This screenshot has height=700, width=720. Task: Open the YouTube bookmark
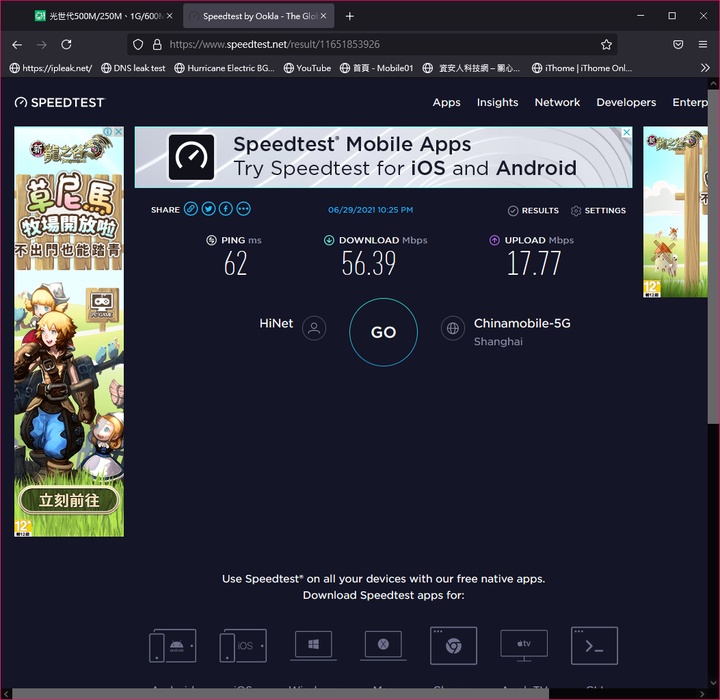pos(307,68)
